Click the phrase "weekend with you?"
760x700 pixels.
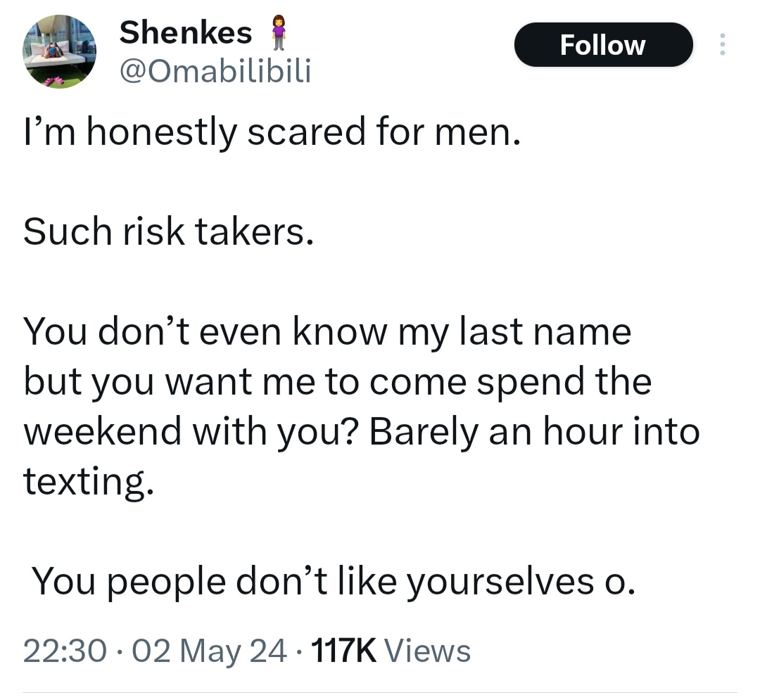tap(190, 431)
